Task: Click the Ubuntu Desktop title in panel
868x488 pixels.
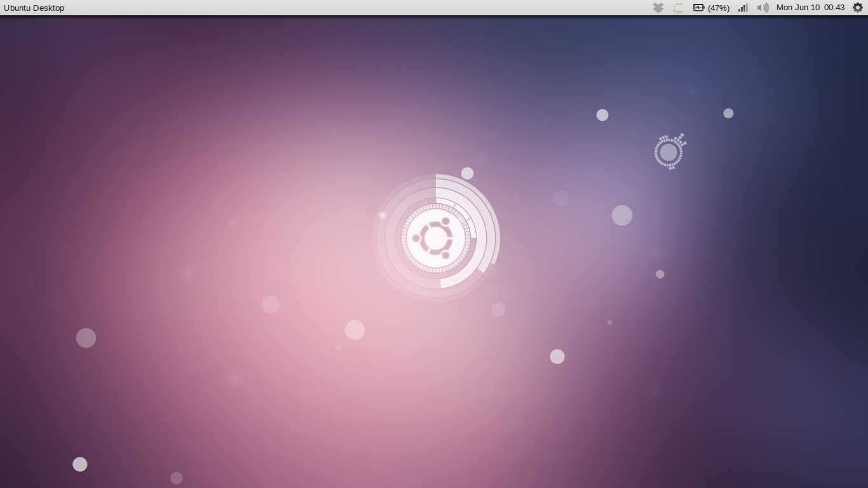Action: click(34, 8)
